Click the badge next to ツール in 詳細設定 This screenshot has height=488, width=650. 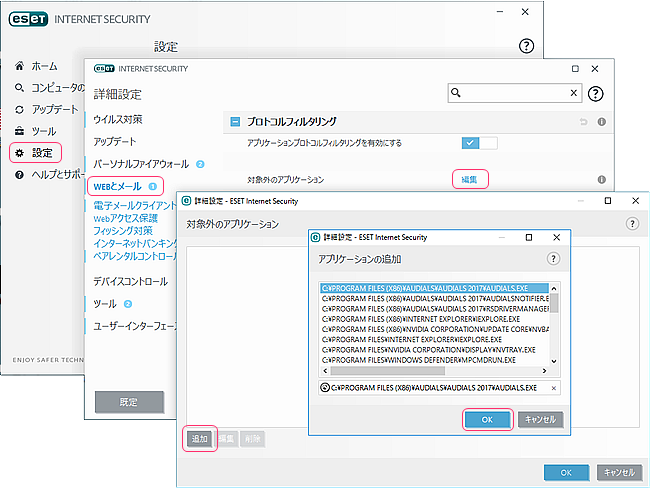pyautogui.click(x=128, y=304)
